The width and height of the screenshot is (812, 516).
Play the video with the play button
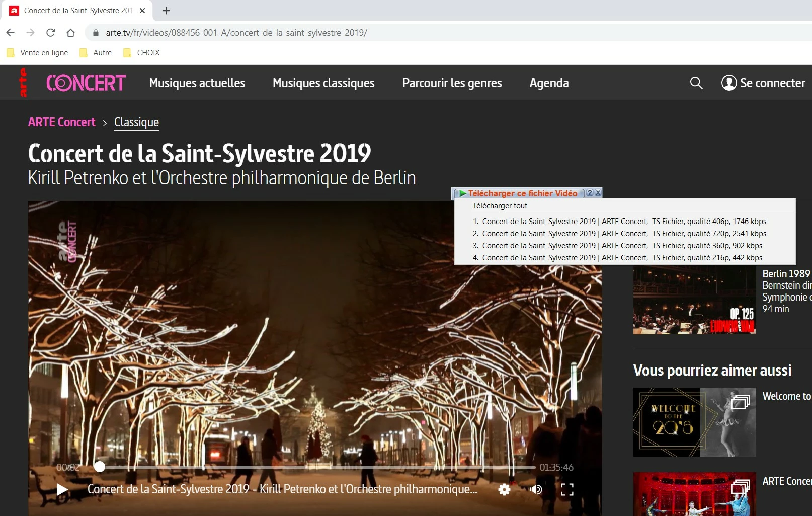[x=62, y=489]
